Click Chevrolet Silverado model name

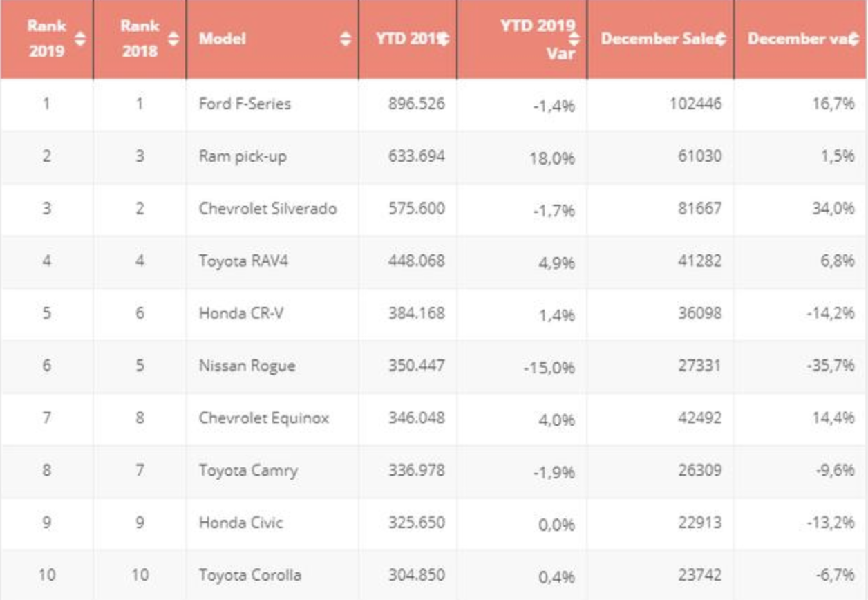267,208
